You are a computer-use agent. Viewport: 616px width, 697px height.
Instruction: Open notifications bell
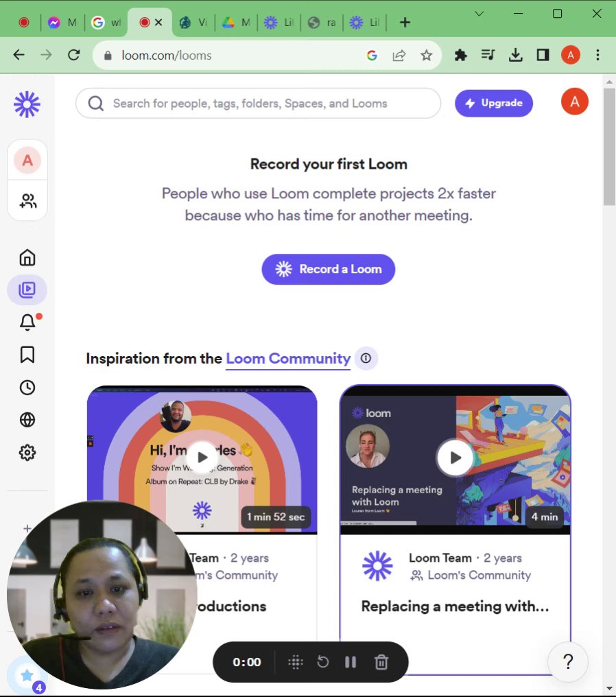pyautogui.click(x=27, y=322)
